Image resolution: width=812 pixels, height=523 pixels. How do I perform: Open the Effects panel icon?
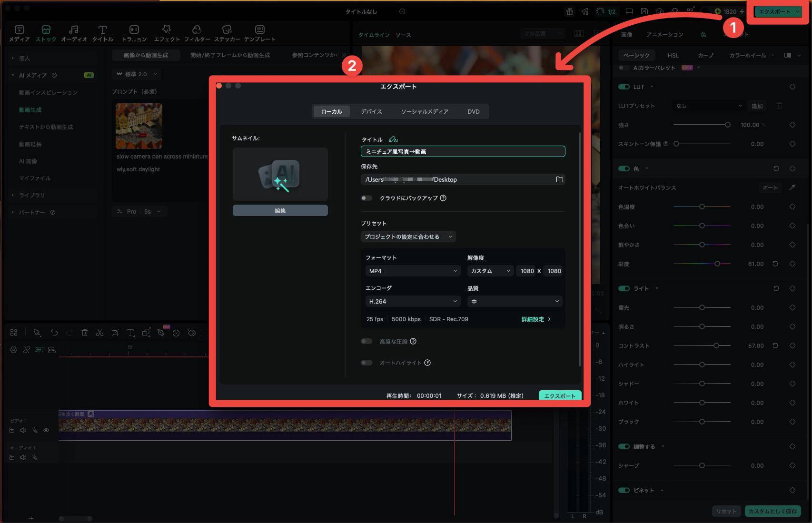tap(167, 33)
